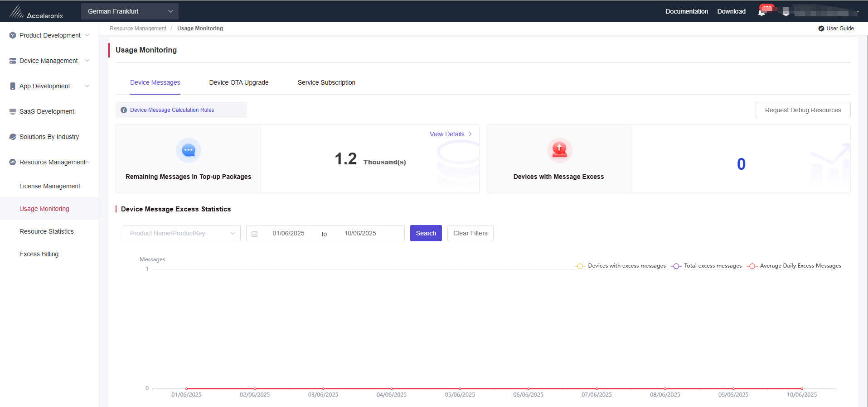
Task: Click the start date 01/06/2025 field
Action: [288, 233]
